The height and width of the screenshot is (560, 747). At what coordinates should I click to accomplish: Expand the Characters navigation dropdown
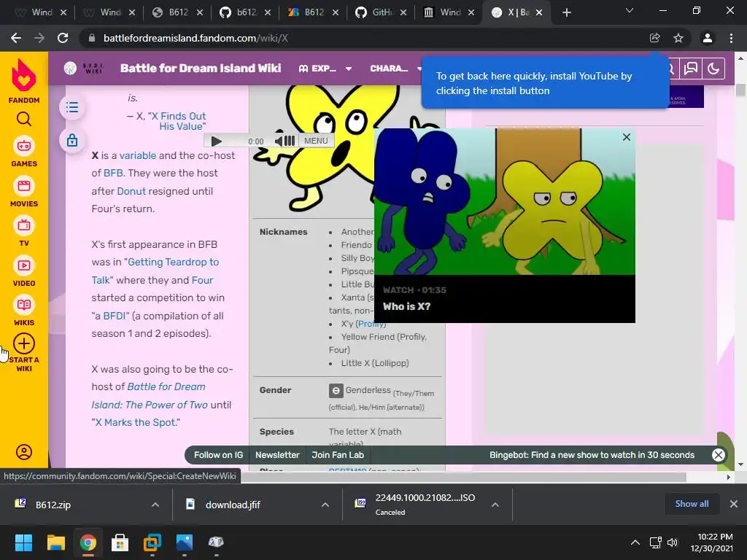pos(395,69)
